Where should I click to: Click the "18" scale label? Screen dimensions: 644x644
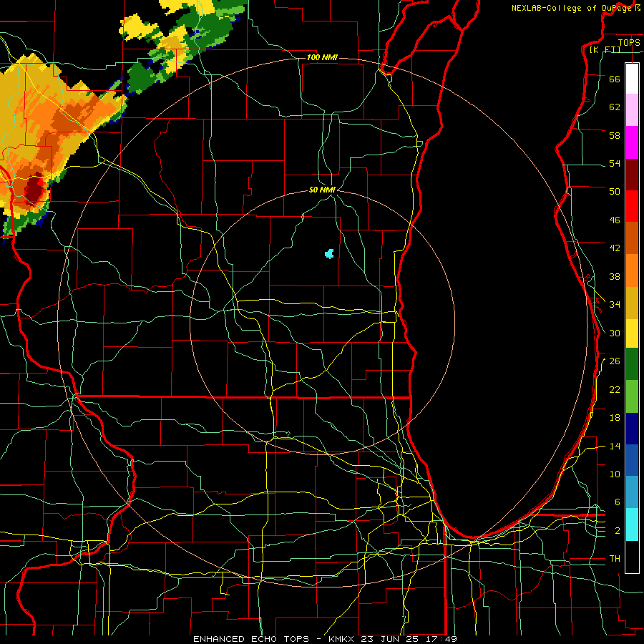[615, 418]
